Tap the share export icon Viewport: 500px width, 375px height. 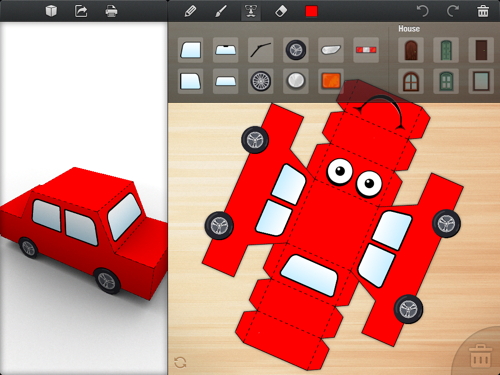click(81, 11)
